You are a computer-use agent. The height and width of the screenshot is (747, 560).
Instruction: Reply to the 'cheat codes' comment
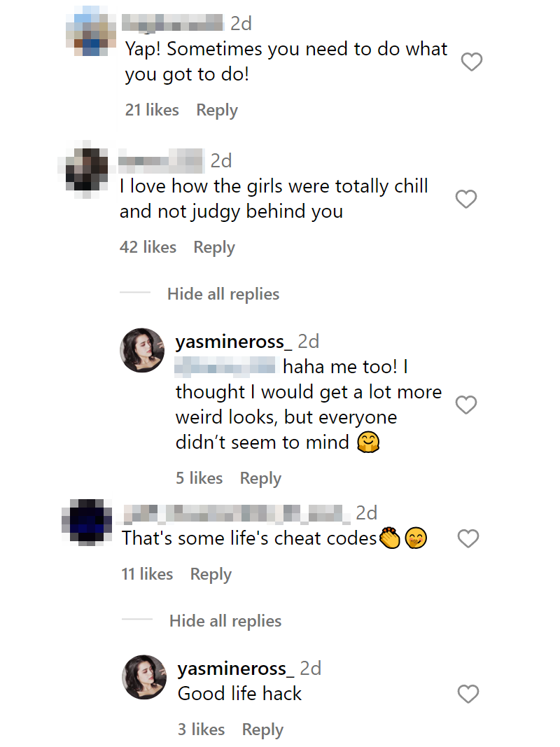coord(211,574)
